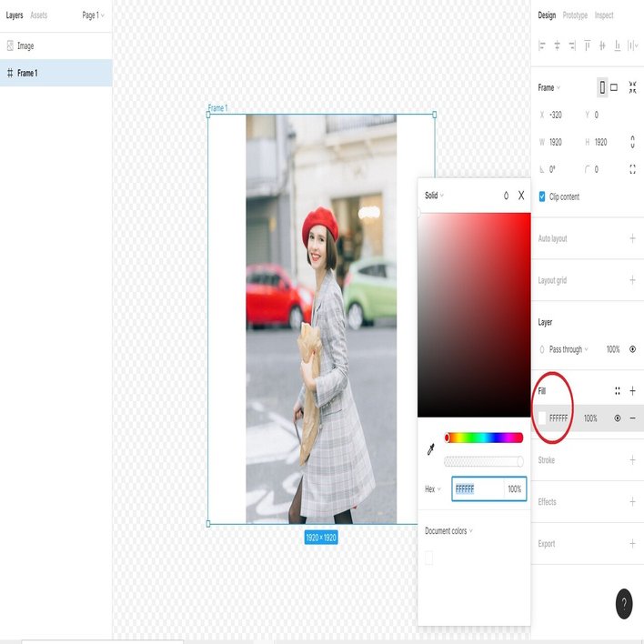Viewport: 644px width, 644px height.
Task: Click the align vertical centers icon
Action: coord(602,45)
